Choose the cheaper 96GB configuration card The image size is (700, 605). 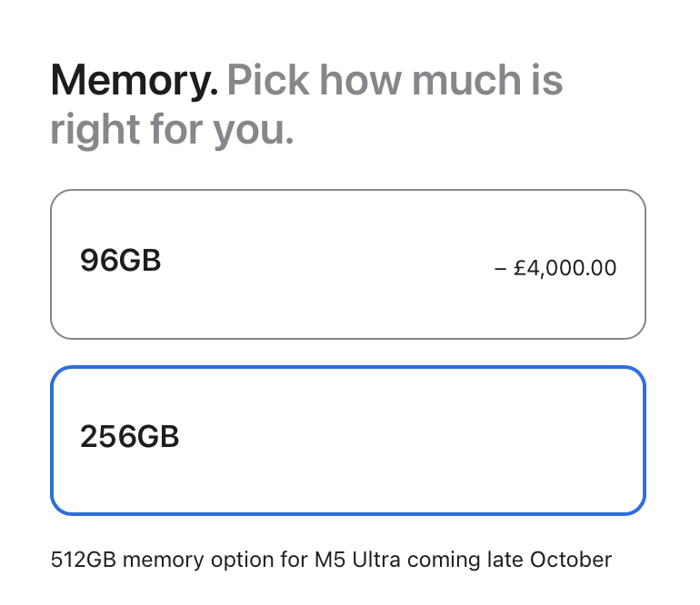click(x=348, y=264)
